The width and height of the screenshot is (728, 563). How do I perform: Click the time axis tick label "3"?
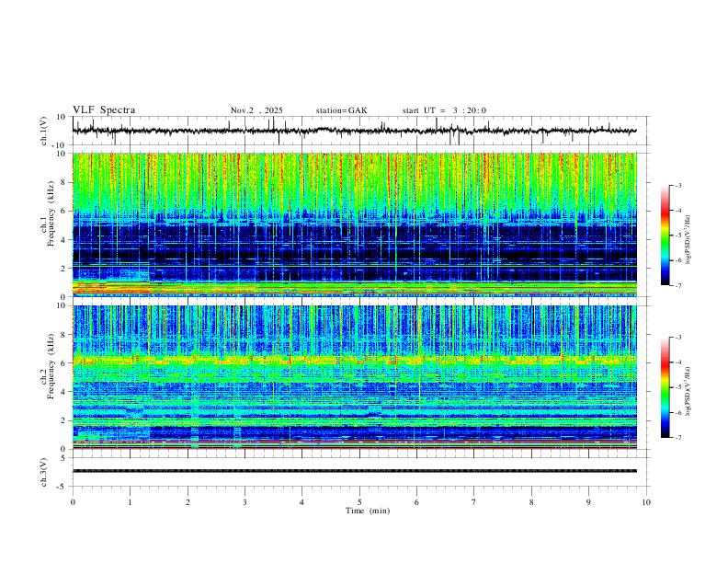(245, 502)
